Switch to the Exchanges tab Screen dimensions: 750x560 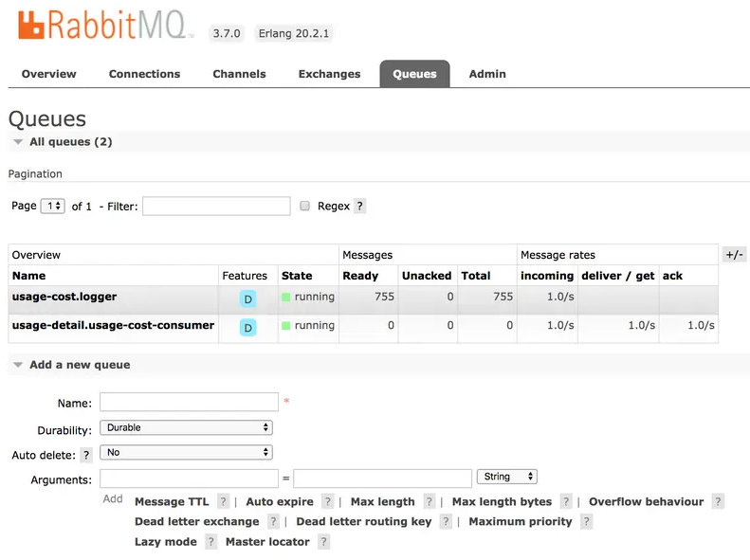329,74
